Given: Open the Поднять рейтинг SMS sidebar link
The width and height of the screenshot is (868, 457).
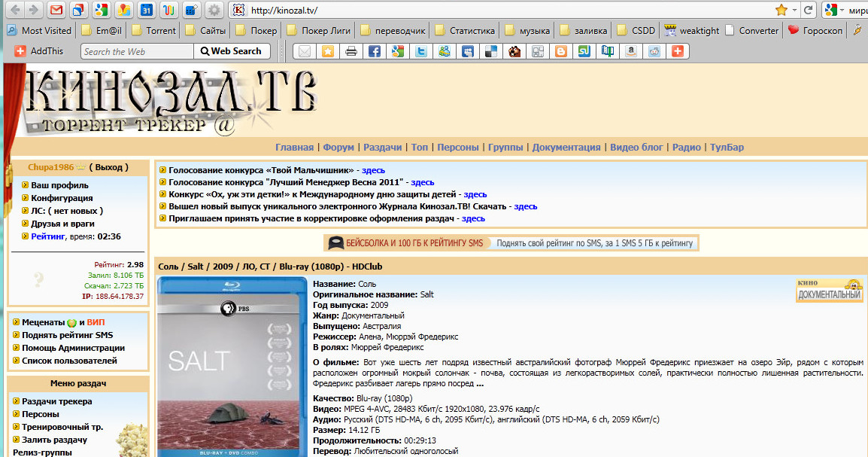Looking at the screenshot, I should [x=67, y=334].
